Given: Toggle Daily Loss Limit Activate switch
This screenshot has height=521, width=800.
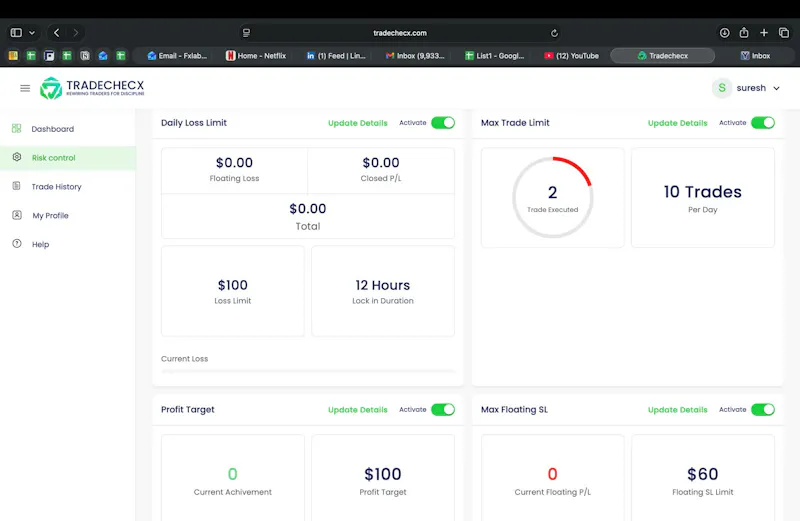Looking at the screenshot, I should click(443, 122).
